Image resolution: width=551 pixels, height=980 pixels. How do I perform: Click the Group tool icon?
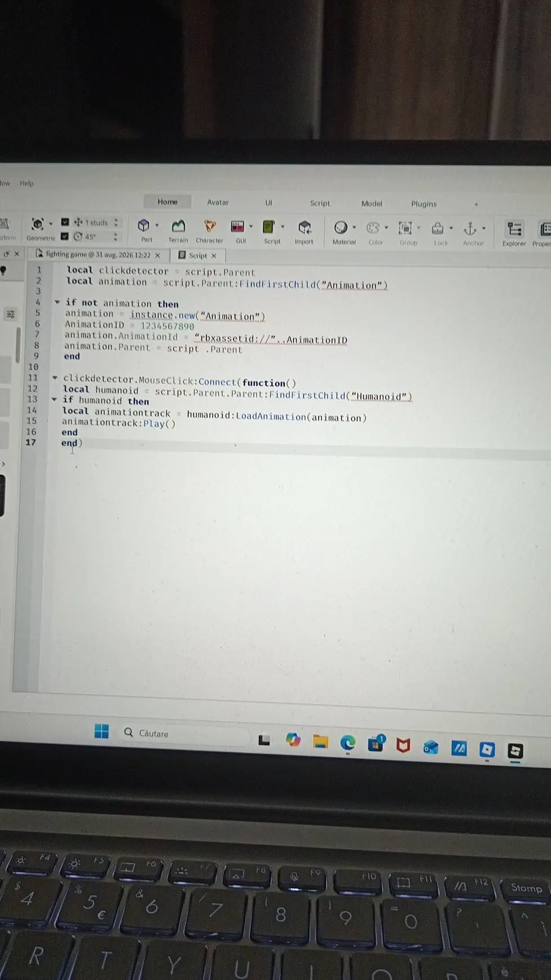[x=405, y=228]
